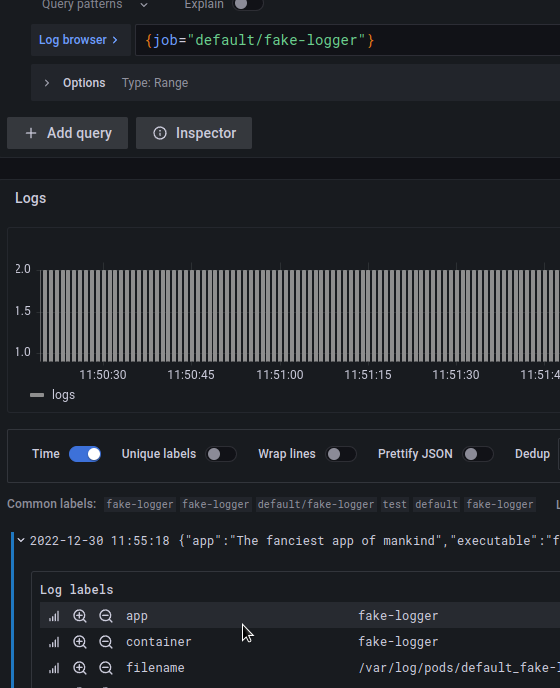Filter out value on app label
The image size is (560, 688).
pos(106,616)
